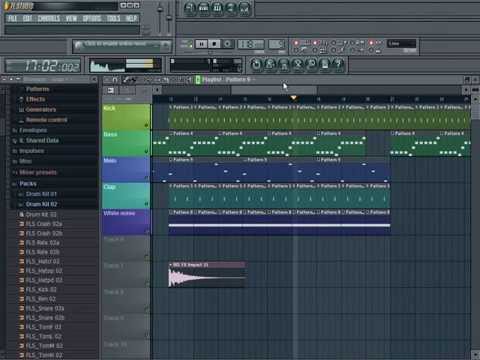Select the Generators item in browser
Screen dimensions: 480x360
41,109
